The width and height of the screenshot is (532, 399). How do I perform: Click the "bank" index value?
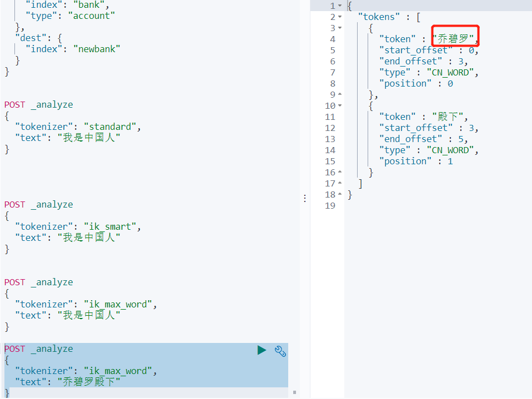click(89, 5)
